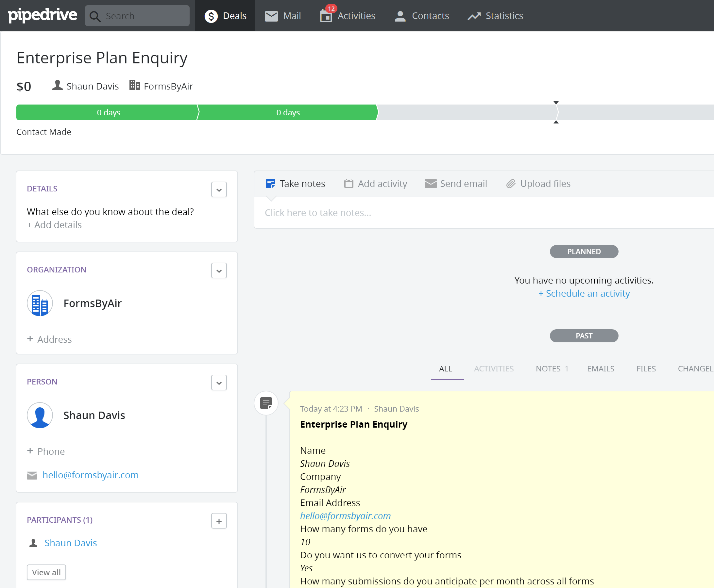Click the FormsByAir organization avatar
This screenshot has width=714, height=588.
point(40,303)
